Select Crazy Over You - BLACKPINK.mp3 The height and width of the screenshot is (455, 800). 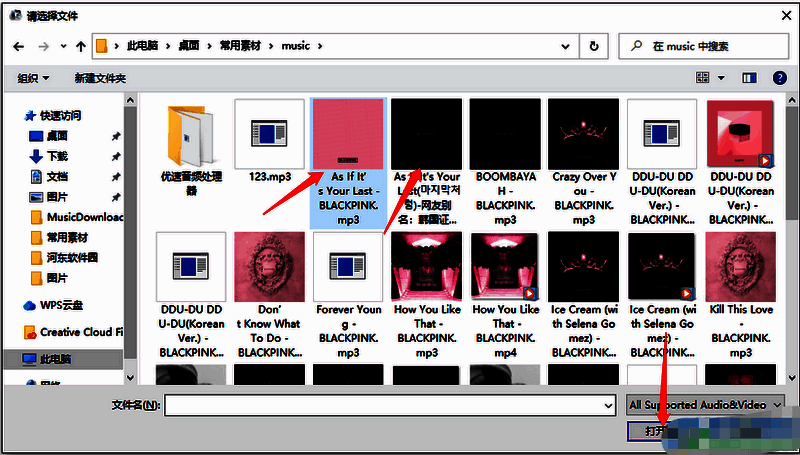pyautogui.click(x=584, y=162)
